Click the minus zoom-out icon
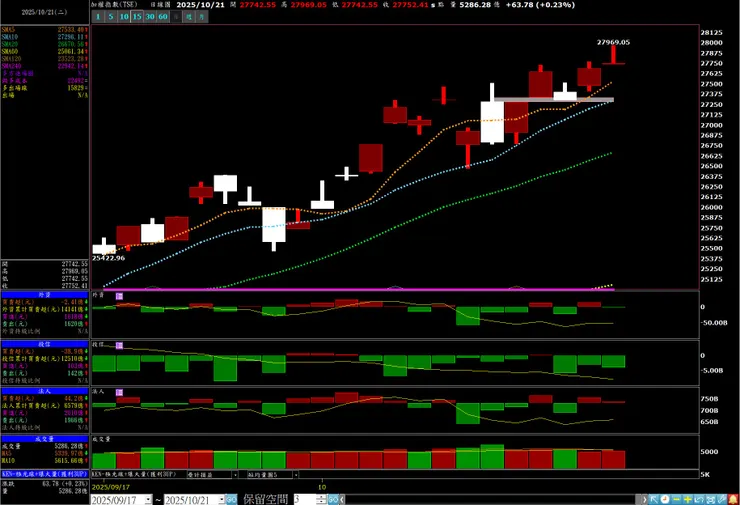This screenshot has height=505, width=740. [x=676, y=499]
